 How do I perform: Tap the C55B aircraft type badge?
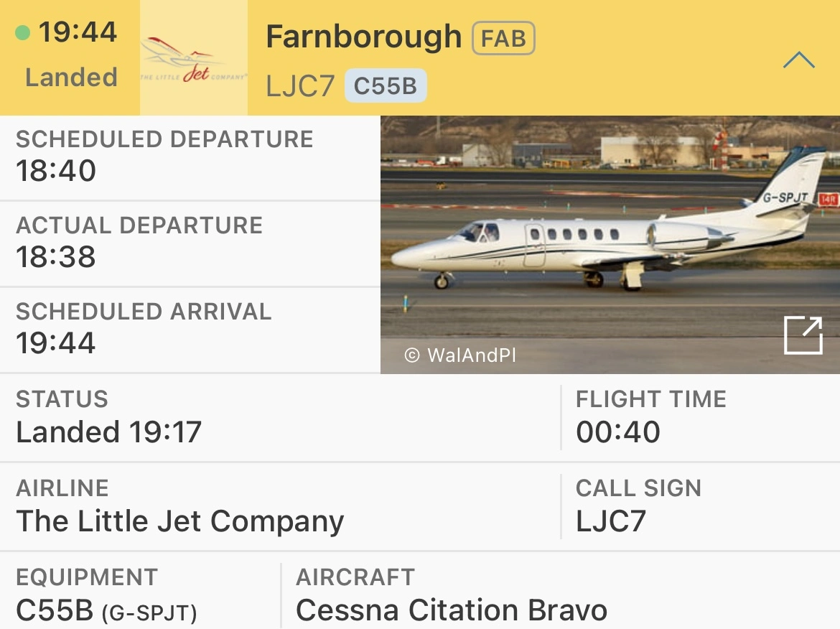point(386,86)
